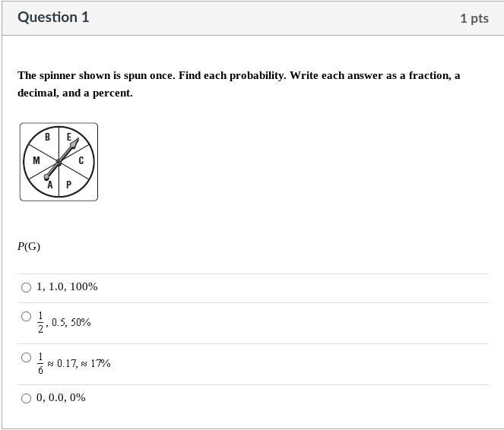Image resolution: width=504 pixels, height=430 pixels.
Task: Choose the 1/2, 0.5, 50% radio button
Action: point(27,317)
